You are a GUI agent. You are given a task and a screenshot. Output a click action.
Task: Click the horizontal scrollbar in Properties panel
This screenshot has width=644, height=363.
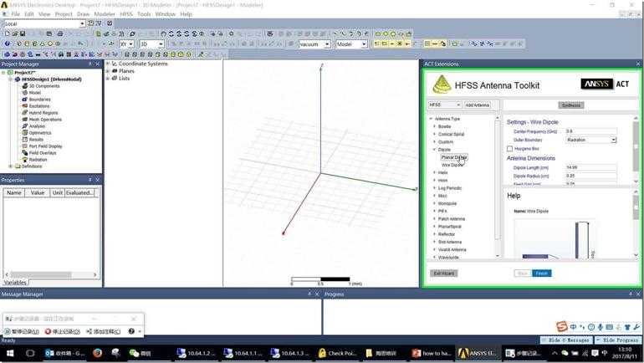[x=41, y=274]
